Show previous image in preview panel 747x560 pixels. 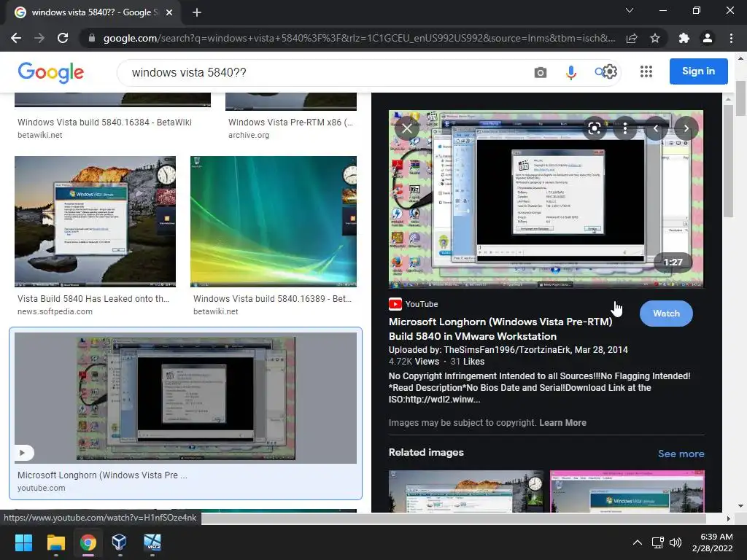[656, 128]
